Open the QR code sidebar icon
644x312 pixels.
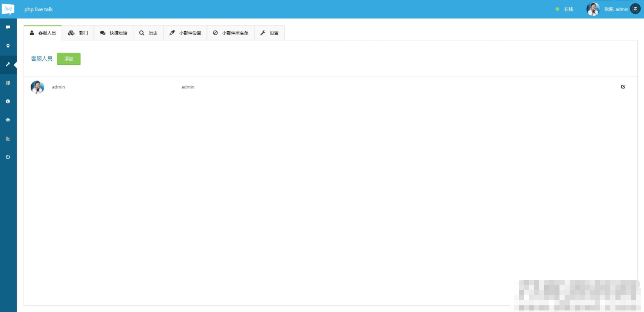(x=8, y=83)
